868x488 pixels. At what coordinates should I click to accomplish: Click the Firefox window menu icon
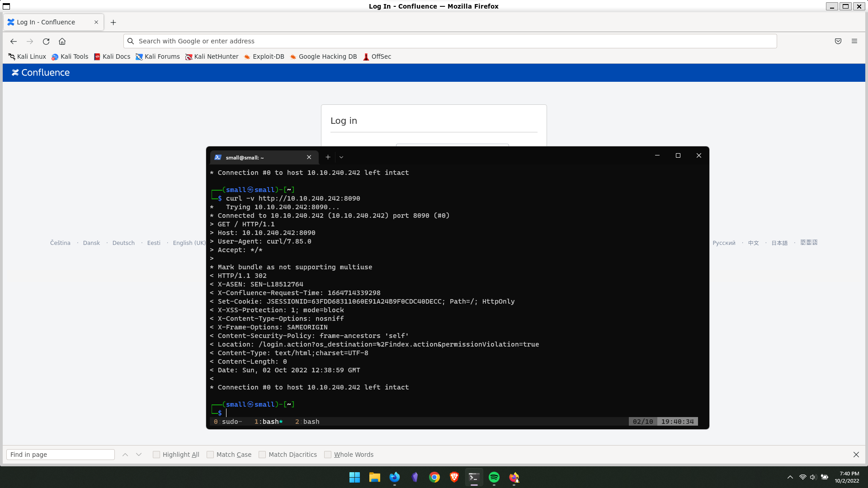click(x=6, y=6)
